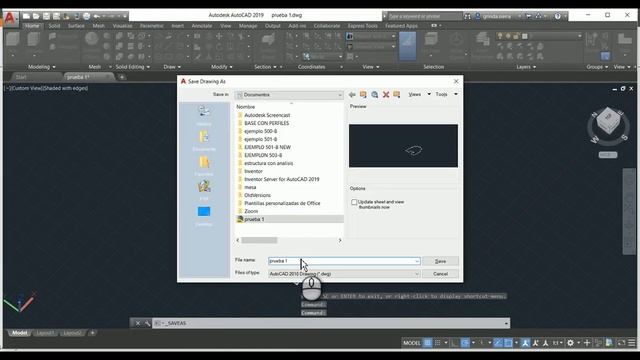Click the Autodesk App Store cart icon in the title bar
640x360 pixels.
[529, 16]
